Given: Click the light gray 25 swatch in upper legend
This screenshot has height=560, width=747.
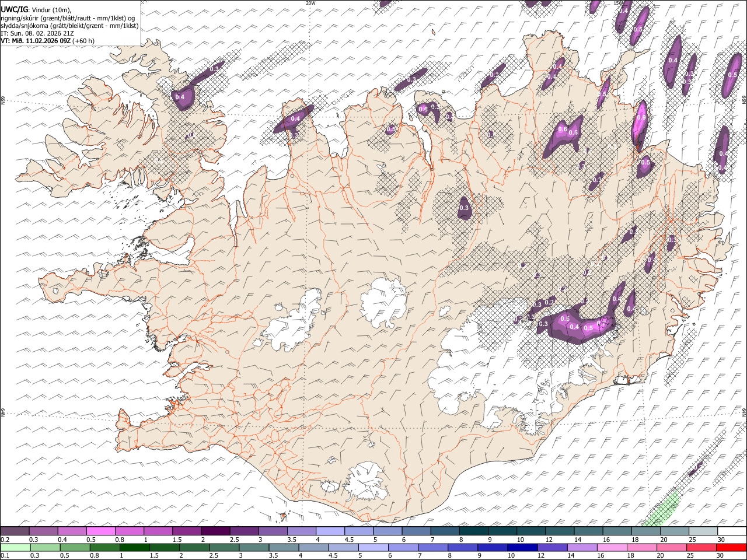Looking at the screenshot, I should [703, 531].
